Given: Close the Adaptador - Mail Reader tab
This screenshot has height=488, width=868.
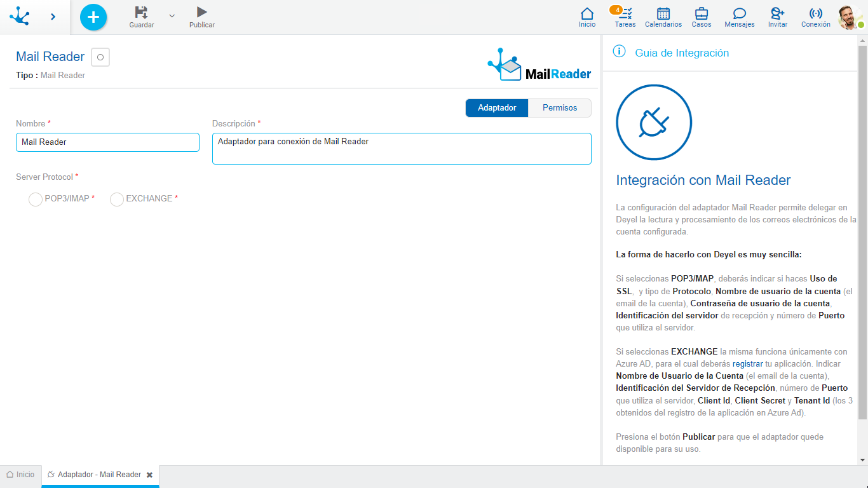Looking at the screenshot, I should tap(149, 475).
